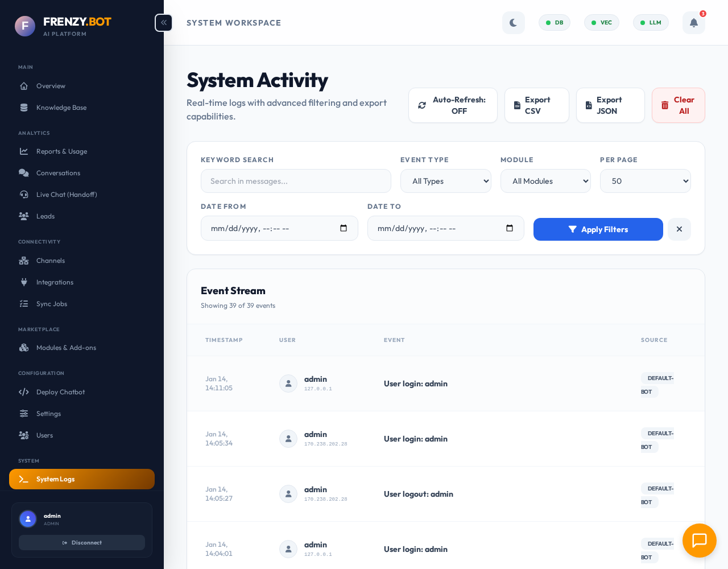Screen dimensions: 728x569
Task: Toggle Auto-Refresh from OFF
Action: [x=453, y=105]
